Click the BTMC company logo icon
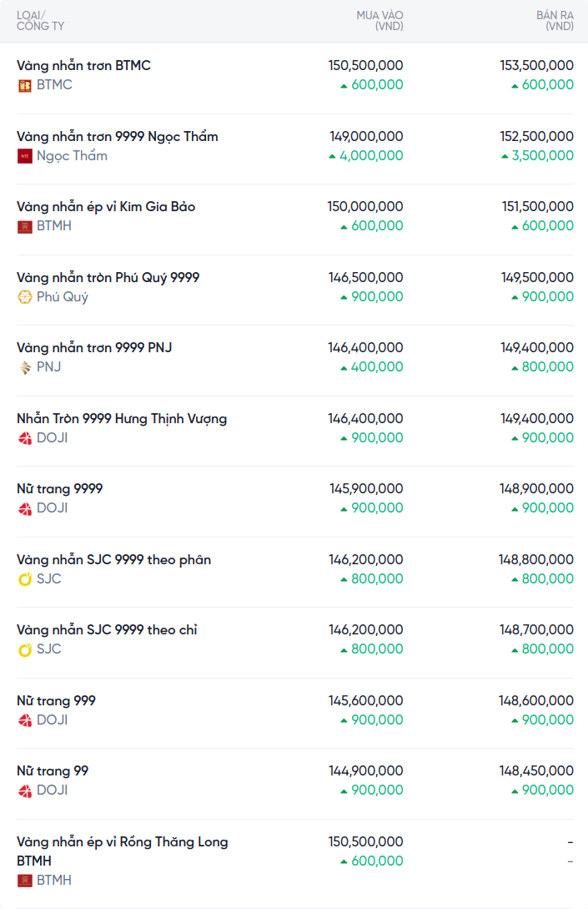The image size is (588, 909). point(25,85)
